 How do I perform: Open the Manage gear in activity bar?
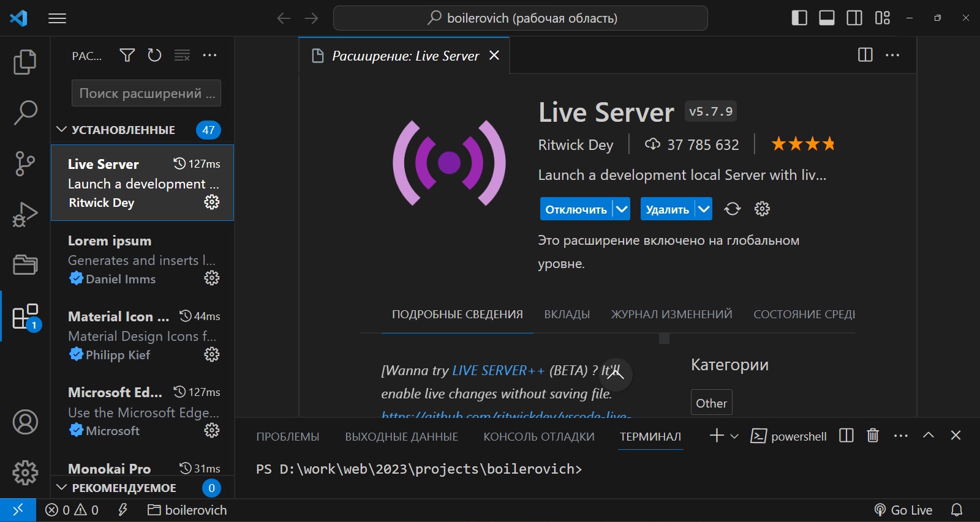coord(25,472)
